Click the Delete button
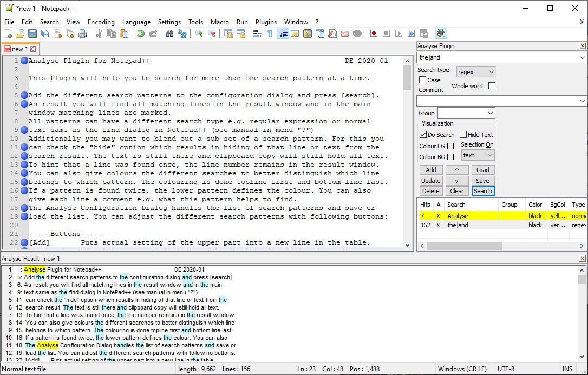Viewport: 588px width, 375px height. [x=431, y=191]
